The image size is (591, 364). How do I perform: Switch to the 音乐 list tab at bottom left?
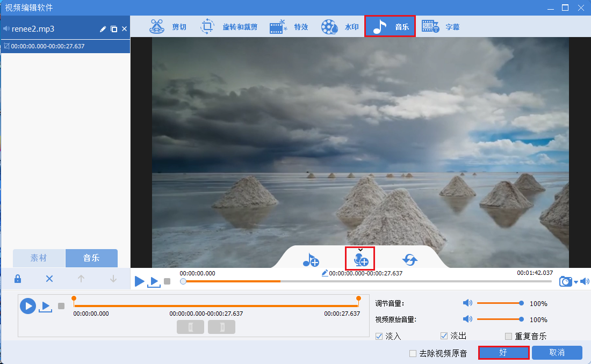point(91,258)
